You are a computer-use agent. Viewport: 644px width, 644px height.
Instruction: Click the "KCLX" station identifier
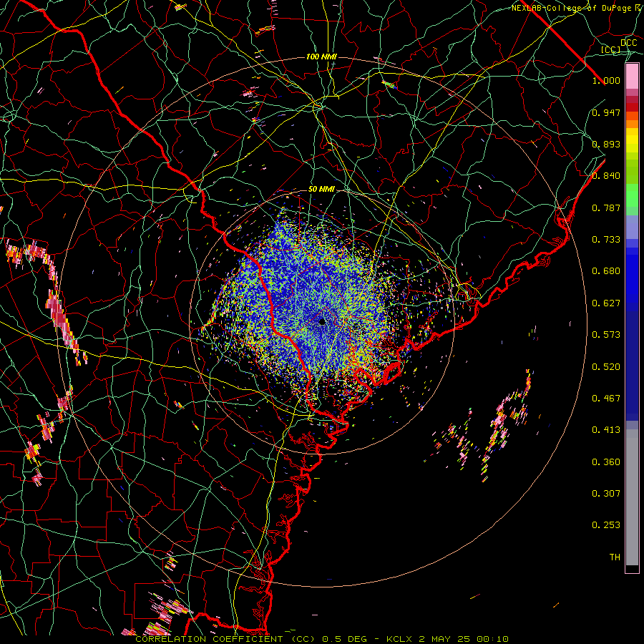tap(399, 639)
